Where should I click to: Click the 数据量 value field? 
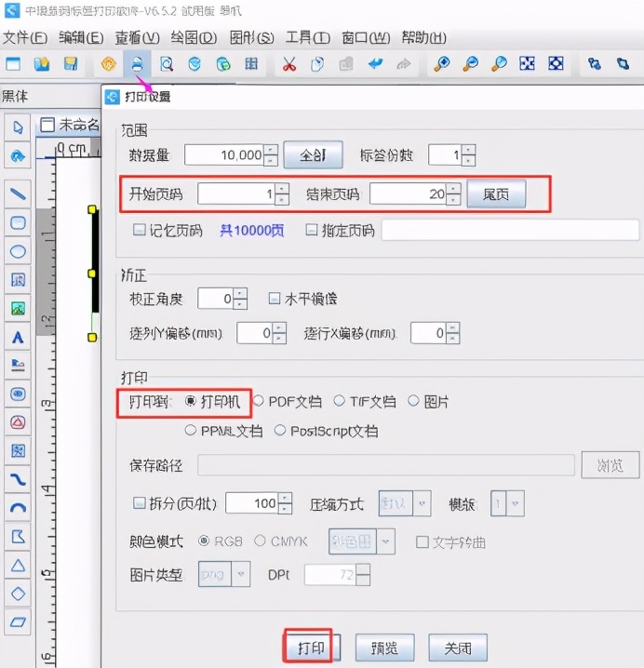tap(224, 155)
